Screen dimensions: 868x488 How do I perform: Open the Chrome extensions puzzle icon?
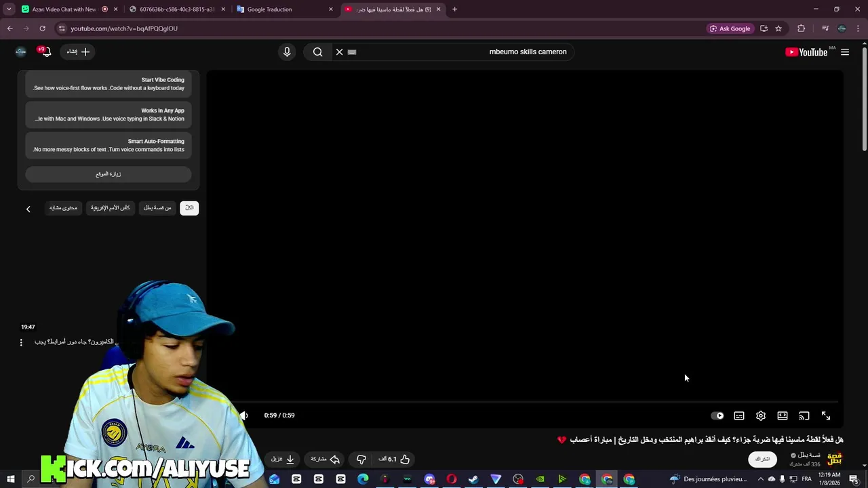[x=802, y=28]
